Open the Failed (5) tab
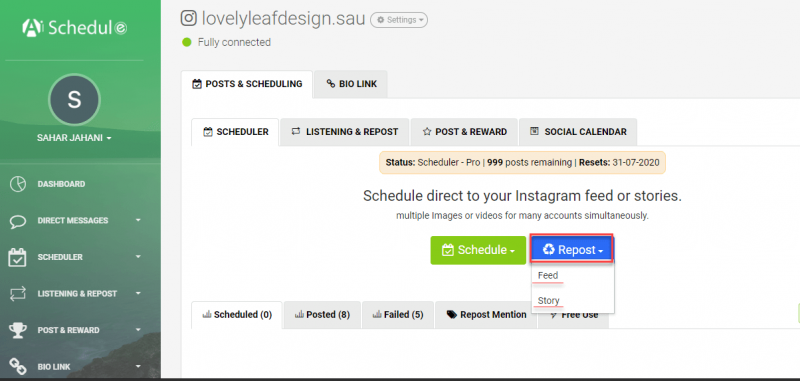 398,315
